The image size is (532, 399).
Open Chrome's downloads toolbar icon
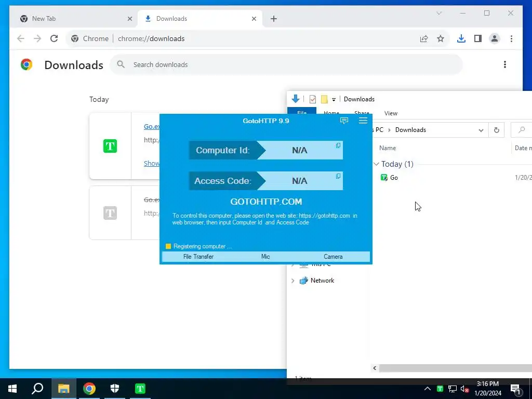pos(461,38)
